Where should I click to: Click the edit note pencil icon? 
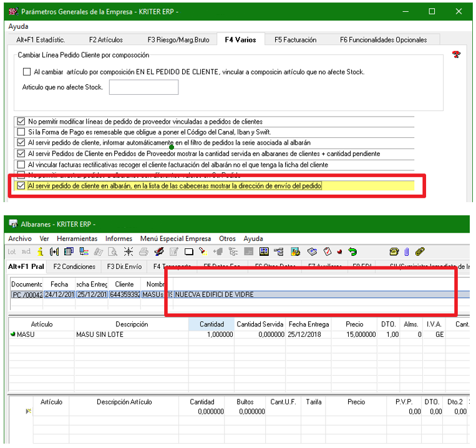pos(174,251)
